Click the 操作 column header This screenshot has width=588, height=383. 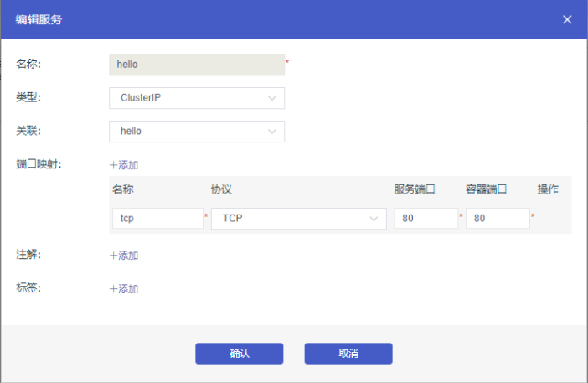coord(548,189)
